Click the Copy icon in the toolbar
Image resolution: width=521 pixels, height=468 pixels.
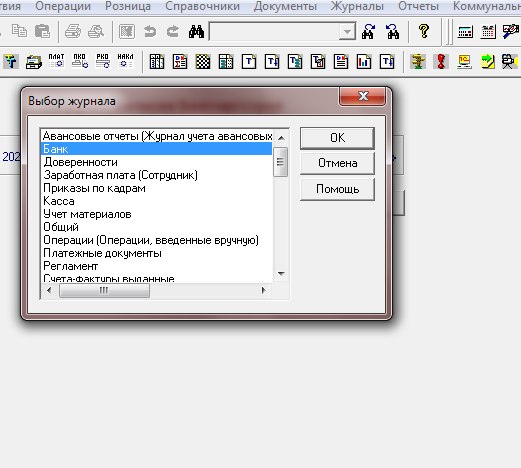[19, 31]
